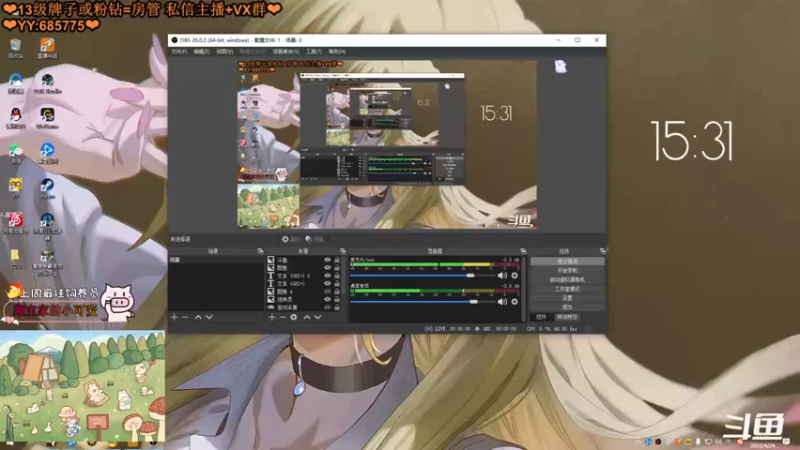Hide the 文本 (GDI+) source
The height and width of the screenshot is (450, 800).
tap(328, 284)
